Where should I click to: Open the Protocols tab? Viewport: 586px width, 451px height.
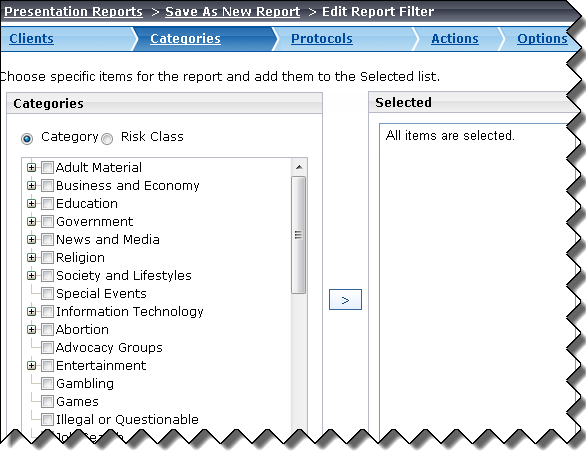click(x=322, y=38)
